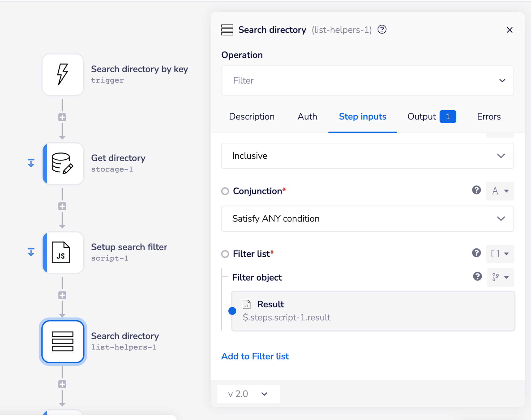Screen dimensions: 531x420
Task: Open the Operation Filter dropdown
Action: pos(367,80)
